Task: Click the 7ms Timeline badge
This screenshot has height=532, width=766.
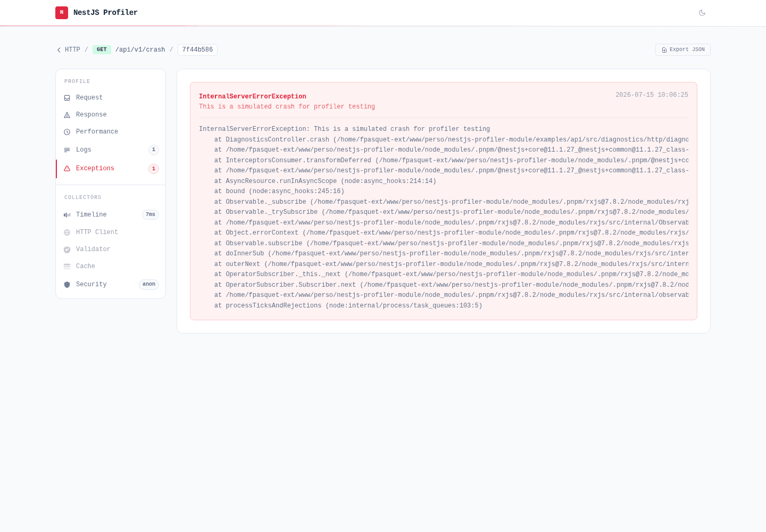Action: [x=151, y=215]
